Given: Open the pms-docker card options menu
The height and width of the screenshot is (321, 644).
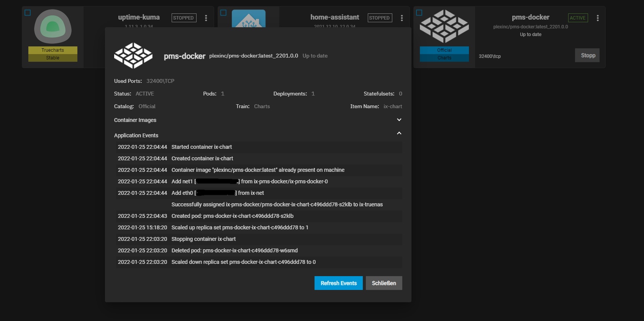Looking at the screenshot, I should point(598,18).
